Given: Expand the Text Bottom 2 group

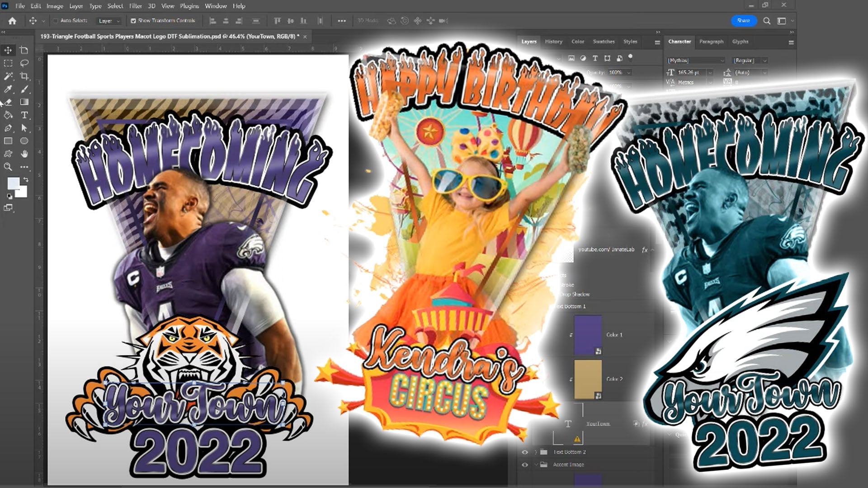Looking at the screenshot, I should pos(536,451).
